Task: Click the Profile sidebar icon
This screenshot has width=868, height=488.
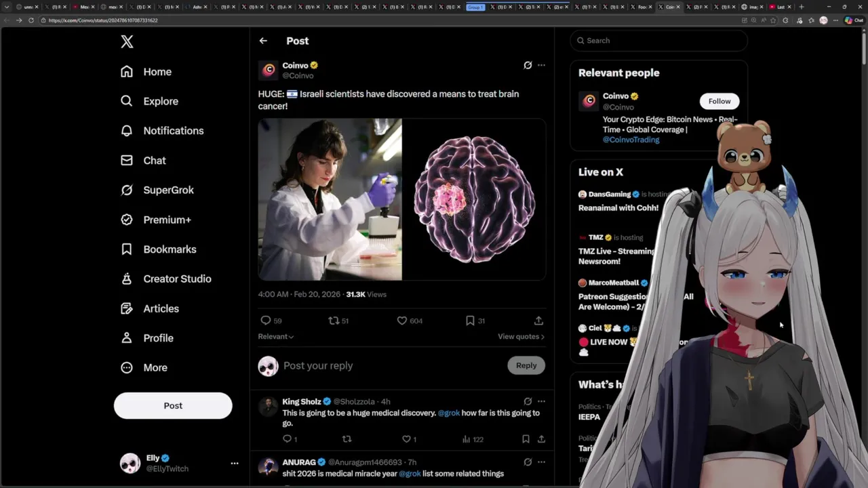Action: click(x=127, y=338)
